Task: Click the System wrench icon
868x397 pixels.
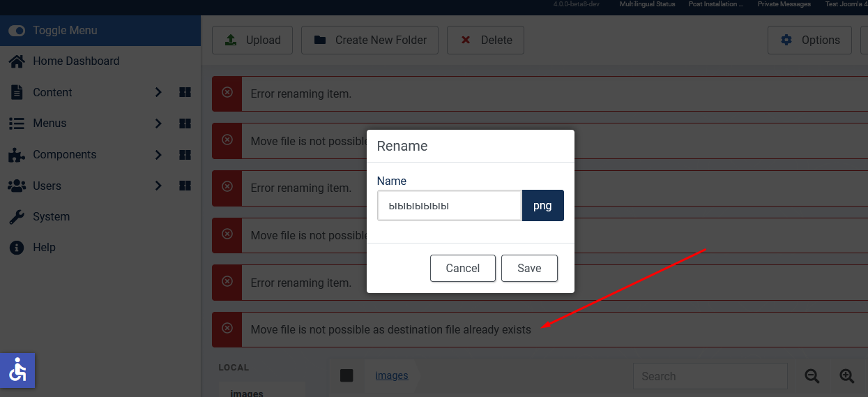Action: tap(17, 216)
